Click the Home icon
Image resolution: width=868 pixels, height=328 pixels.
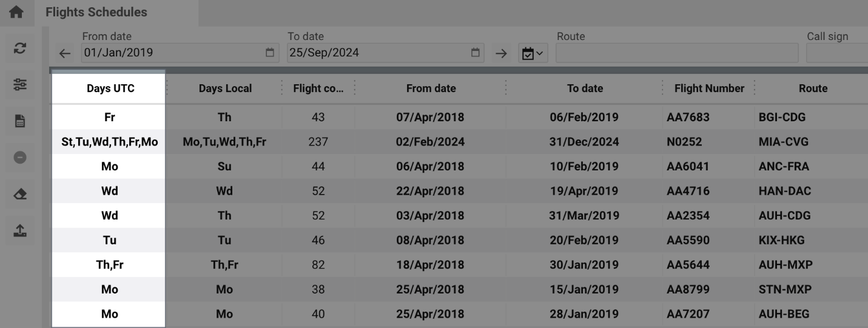(16, 12)
